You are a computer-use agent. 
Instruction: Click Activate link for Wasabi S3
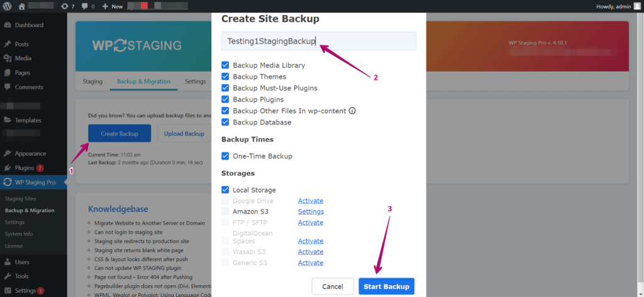(x=311, y=252)
